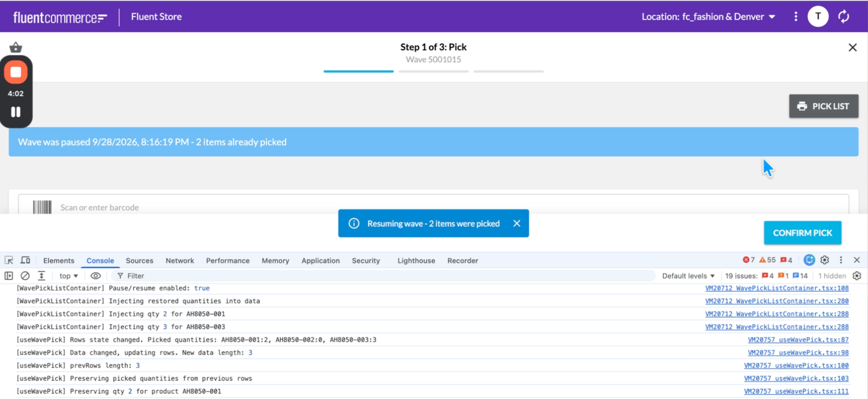
Task: Focus the Scan or enter barcode field
Action: [433, 204]
